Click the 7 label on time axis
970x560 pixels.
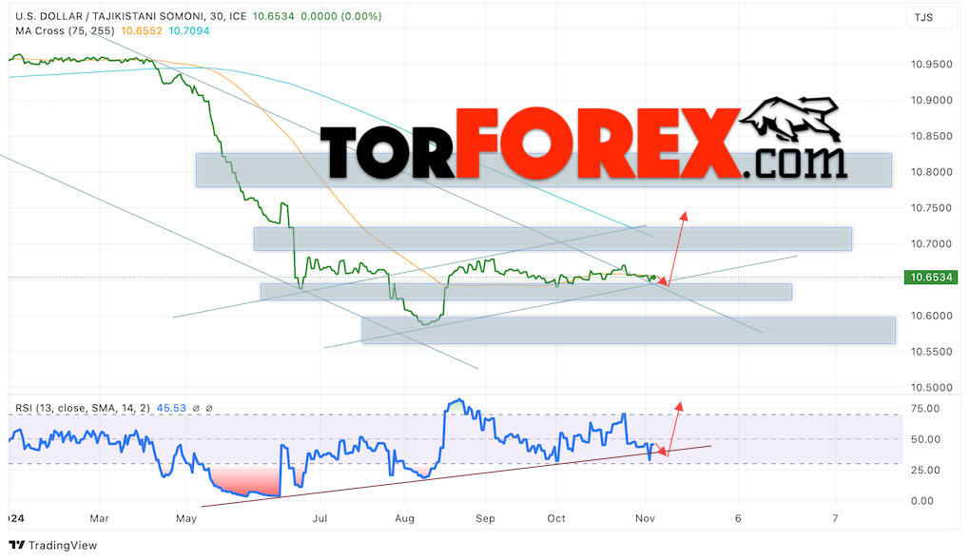click(x=835, y=518)
